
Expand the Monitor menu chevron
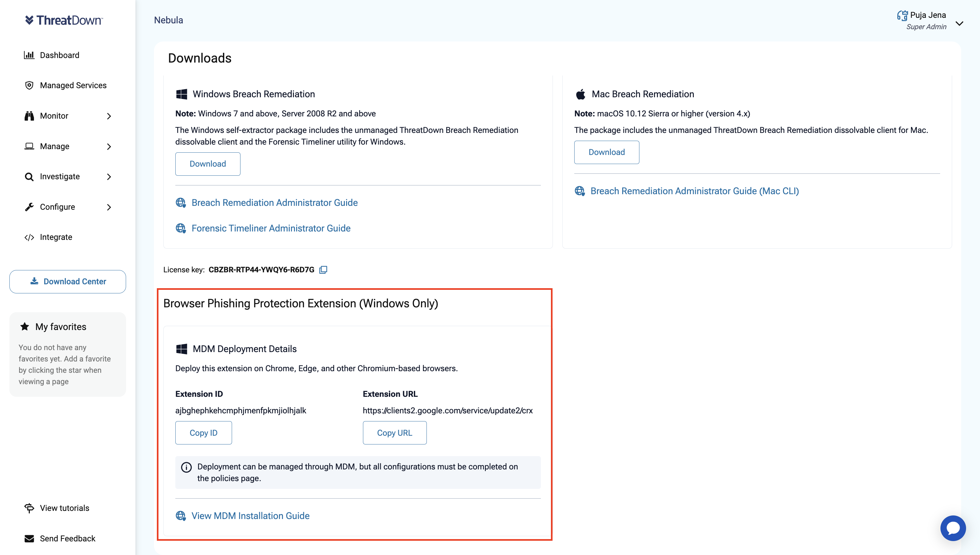coord(109,116)
